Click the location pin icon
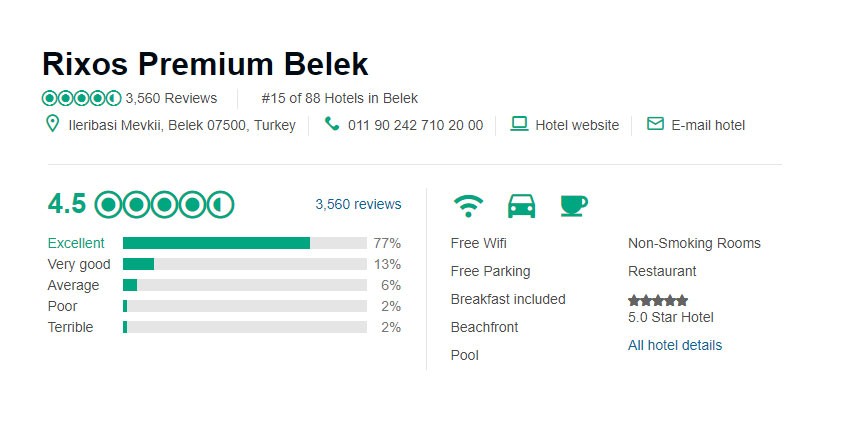860x444 pixels. click(54, 125)
